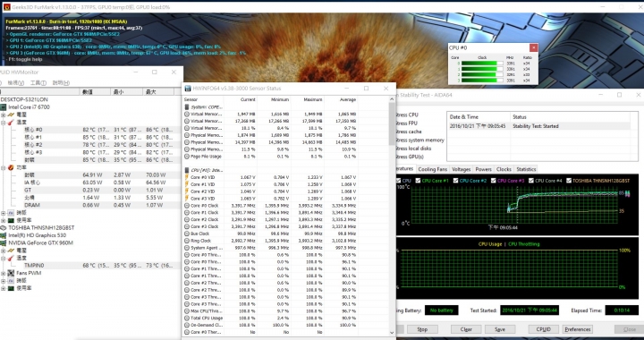Collapse the 功率 power node in HWMonitor
Image resolution: width=644 pixels, height=340 pixels.
point(4,167)
